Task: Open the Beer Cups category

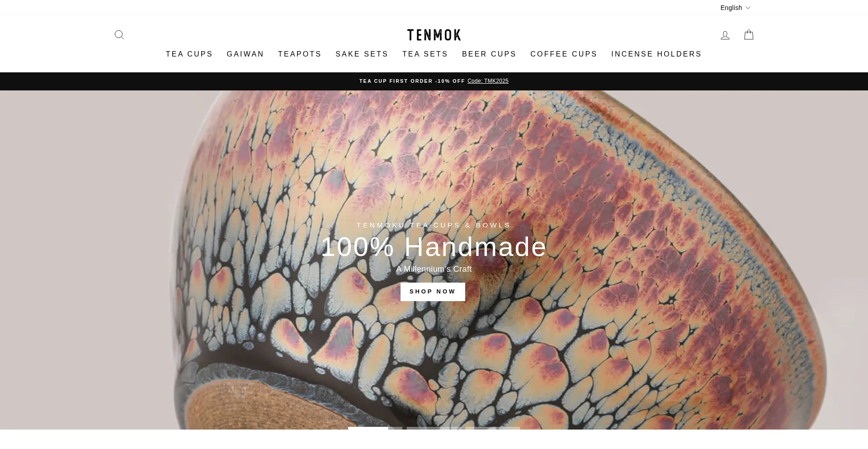Action: click(489, 54)
